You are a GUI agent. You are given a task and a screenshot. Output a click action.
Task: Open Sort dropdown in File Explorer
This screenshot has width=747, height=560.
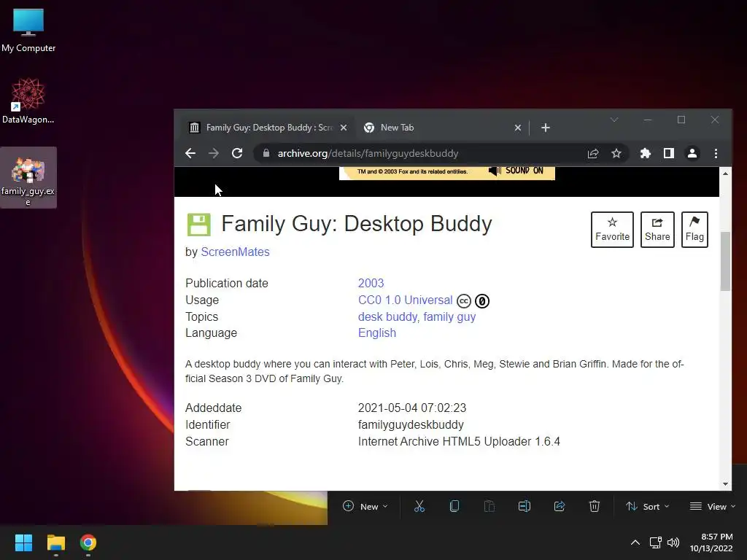[x=647, y=507]
